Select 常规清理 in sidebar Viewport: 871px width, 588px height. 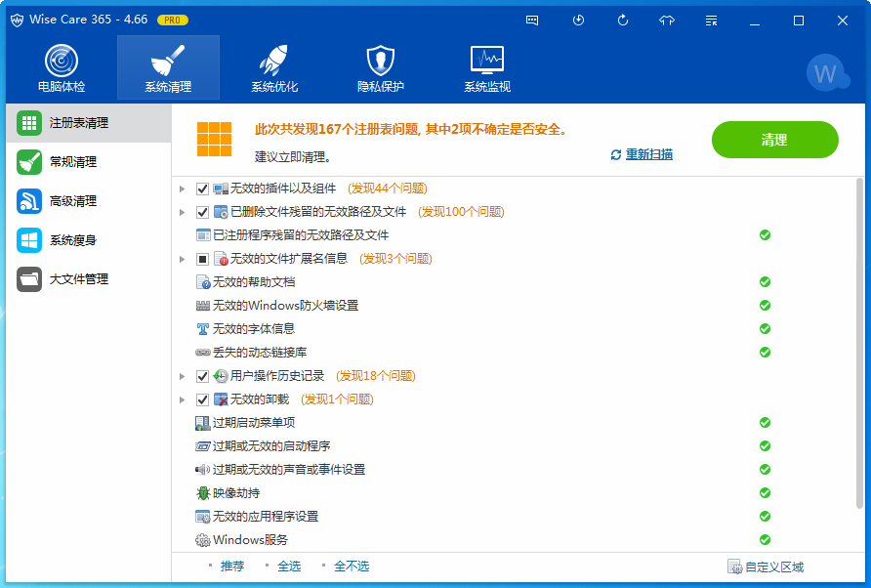coord(88,162)
